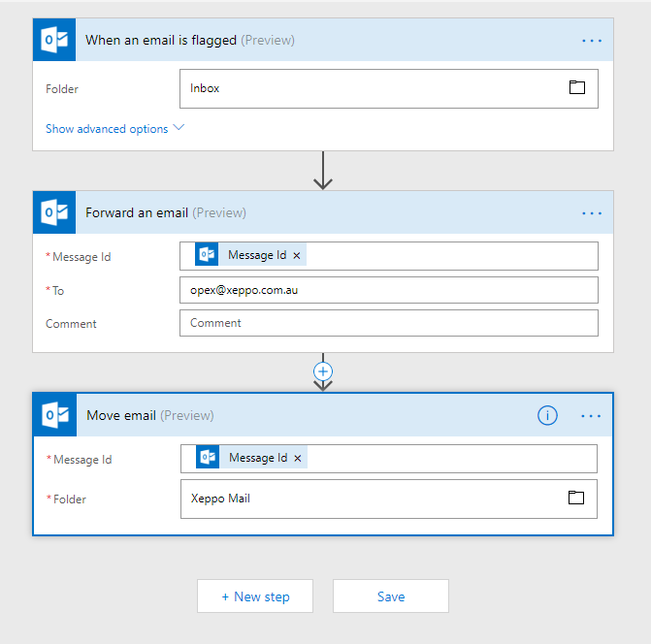Open ellipsis menu on flagged email trigger
The height and width of the screenshot is (644, 651).
click(592, 41)
